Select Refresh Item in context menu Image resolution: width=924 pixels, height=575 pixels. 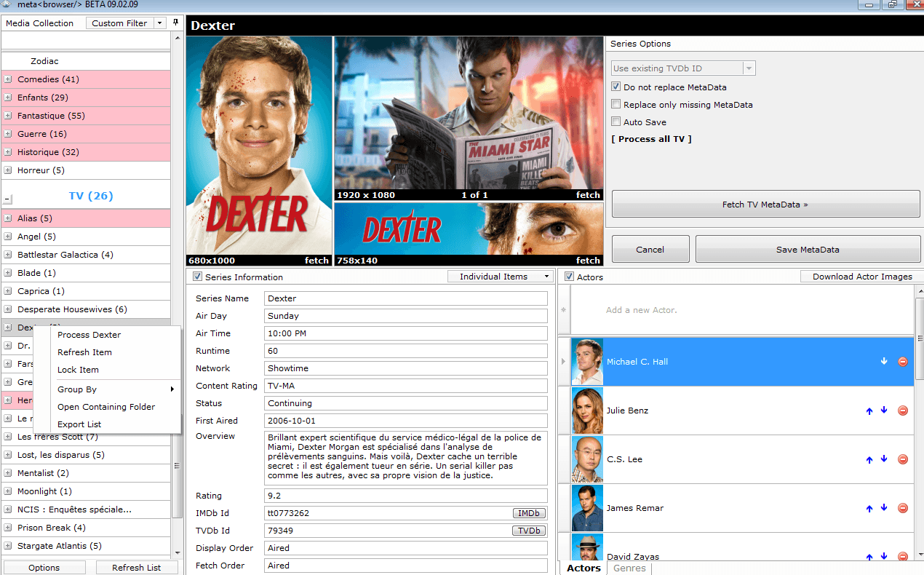tap(84, 352)
